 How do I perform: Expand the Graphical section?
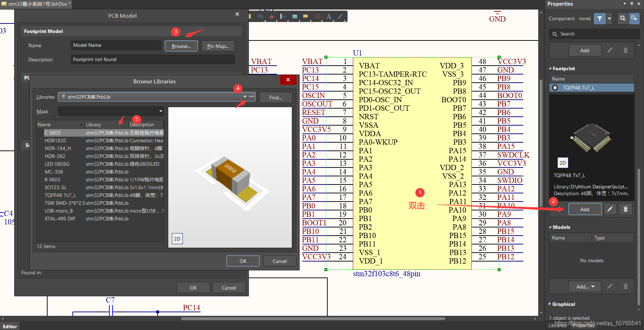tap(562, 304)
